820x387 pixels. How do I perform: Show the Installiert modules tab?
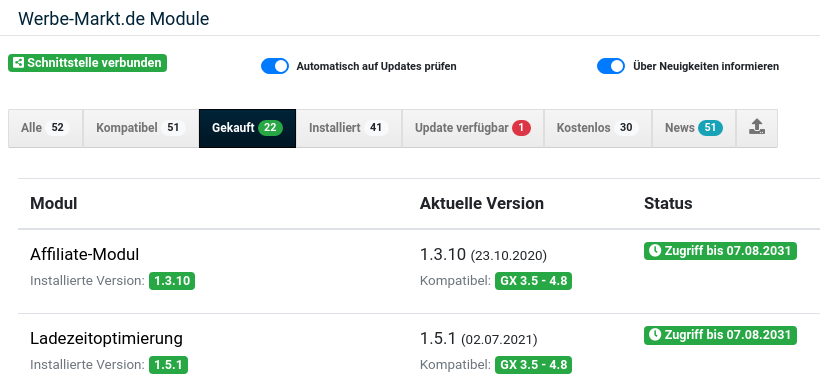point(349,128)
